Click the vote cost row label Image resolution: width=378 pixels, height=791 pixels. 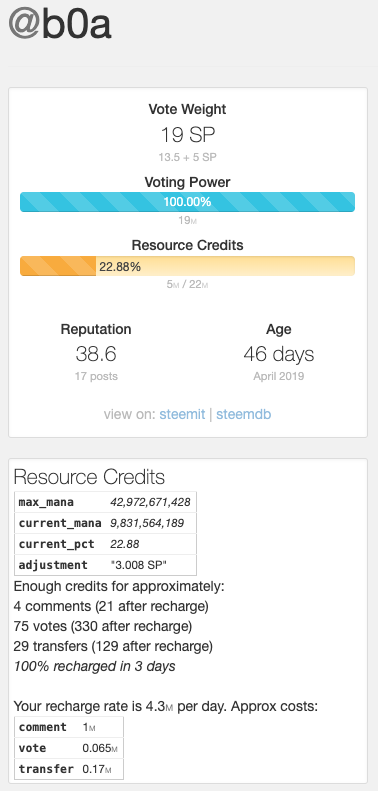[x=32, y=748]
